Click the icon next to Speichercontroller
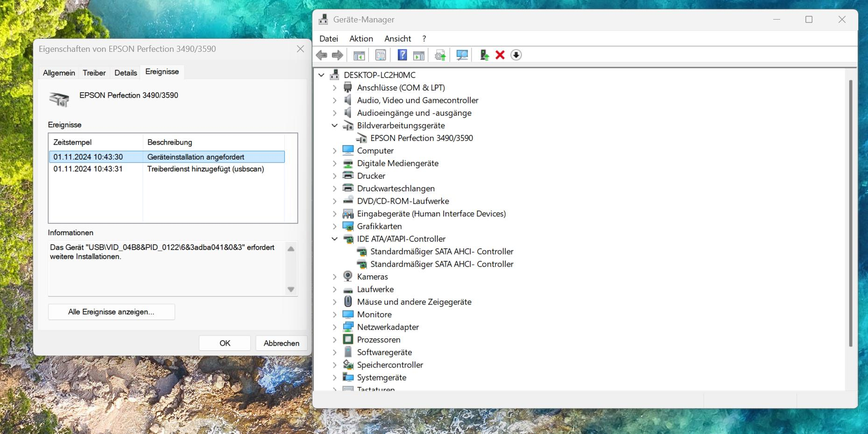 tap(348, 364)
